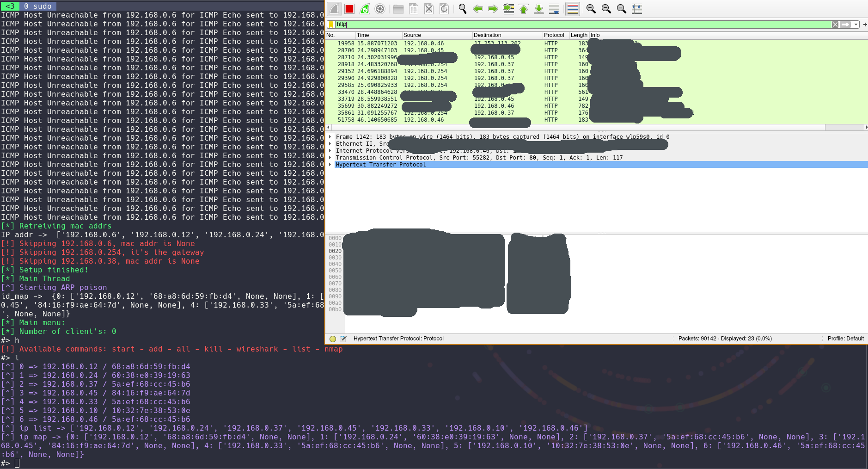This screenshot has width=868, height=469.
Task: Click the http display filter field
Action: pos(582,25)
